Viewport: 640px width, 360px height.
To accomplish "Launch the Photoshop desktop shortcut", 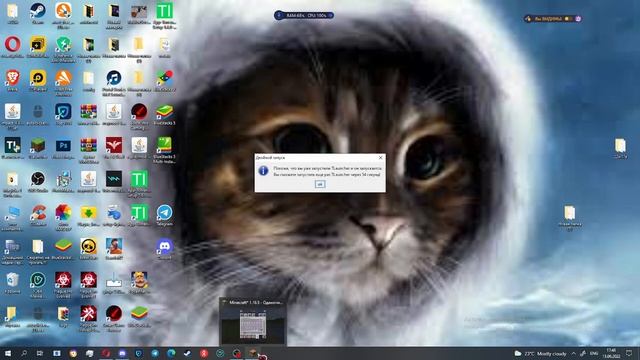I will click(63, 148).
